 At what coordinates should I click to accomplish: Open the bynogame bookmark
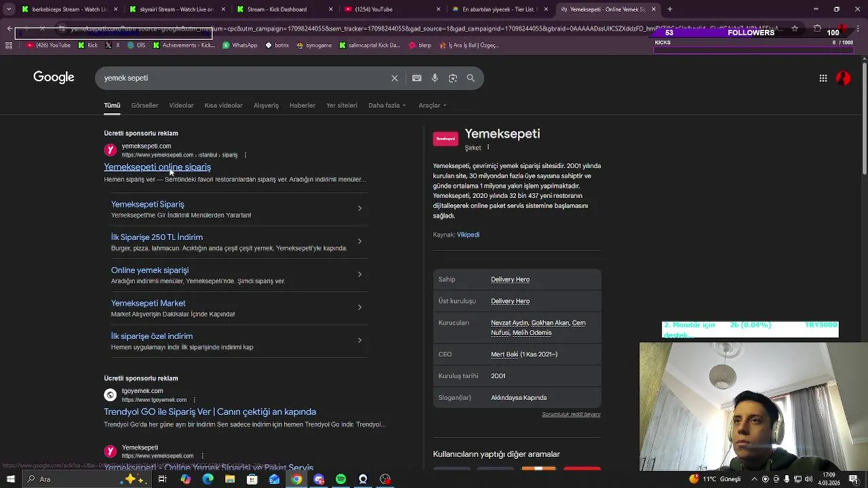(x=315, y=45)
